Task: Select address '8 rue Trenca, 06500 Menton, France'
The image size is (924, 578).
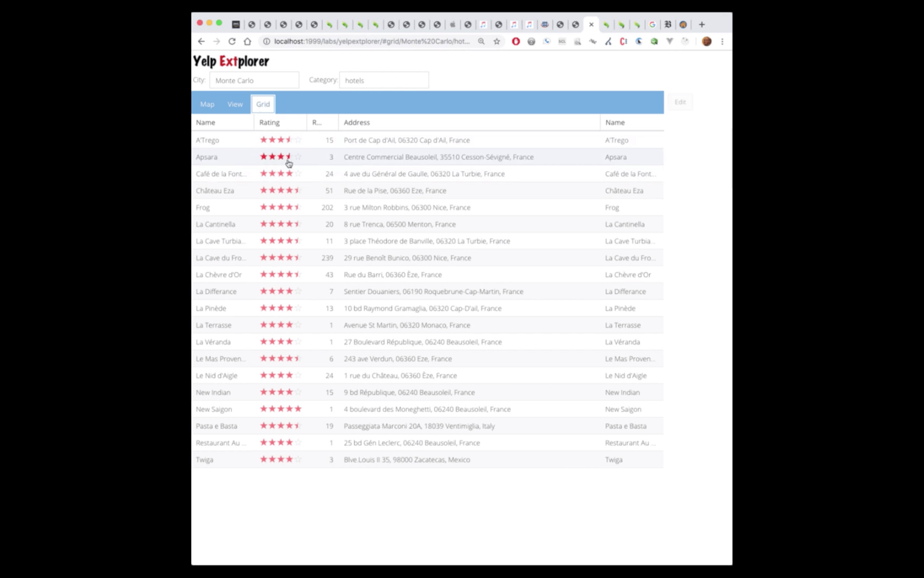Action: click(400, 224)
